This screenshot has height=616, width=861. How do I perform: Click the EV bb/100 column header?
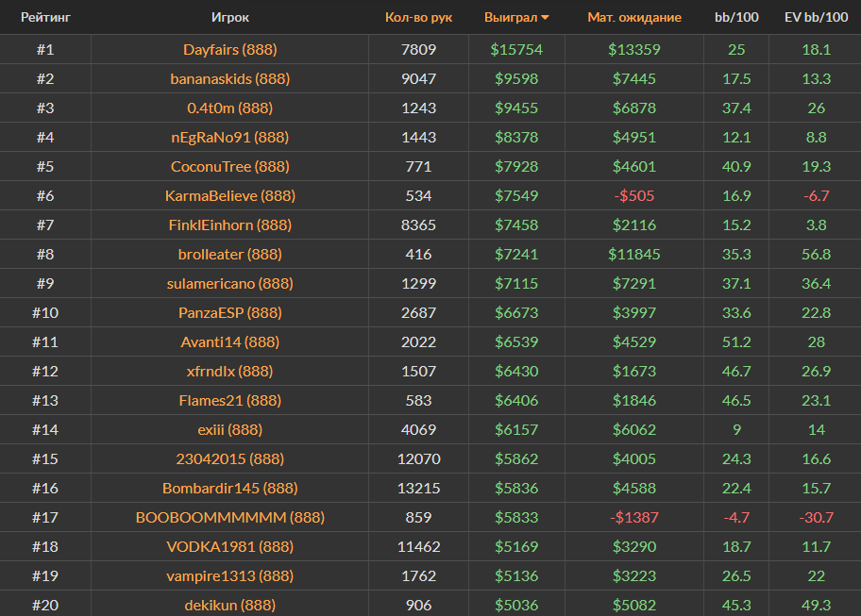[816, 17]
